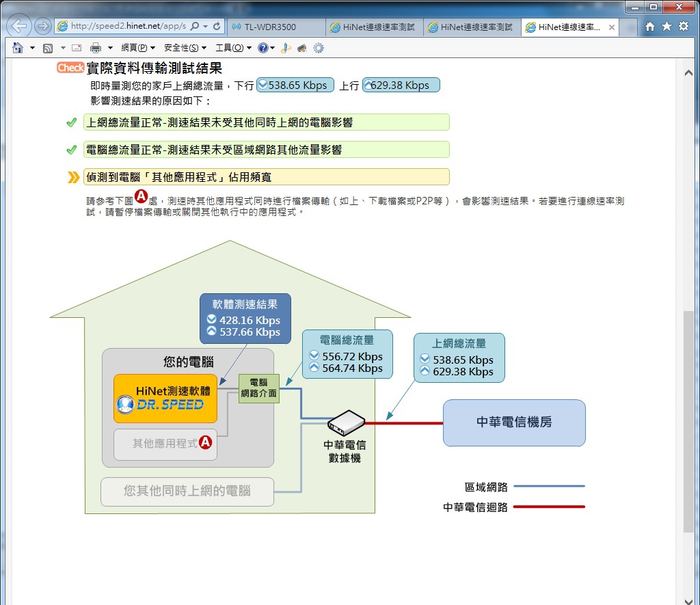This screenshot has height=605, width=700.
Task: Click green checkmark beside 電腦總流量正常
Action: coord(71,150)
